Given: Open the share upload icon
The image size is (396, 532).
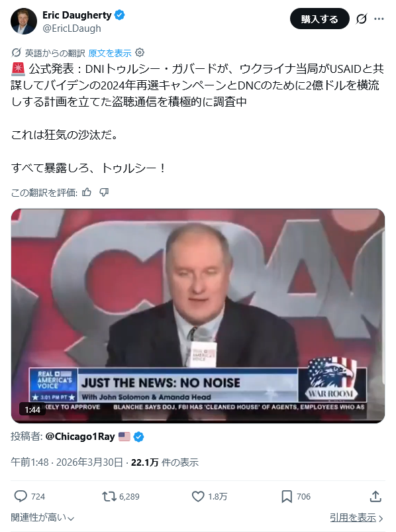Looking at the screenshot, I should 375,496.
